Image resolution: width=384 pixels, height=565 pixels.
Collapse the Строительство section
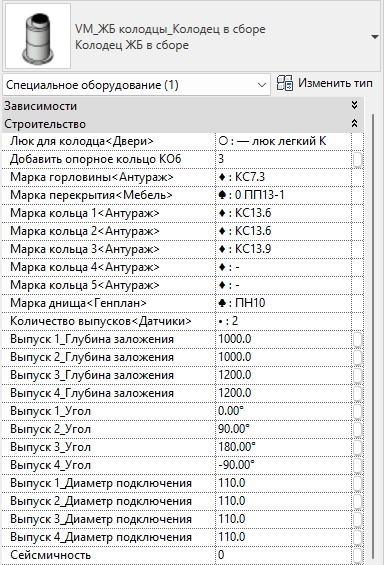tap(354, 123)
